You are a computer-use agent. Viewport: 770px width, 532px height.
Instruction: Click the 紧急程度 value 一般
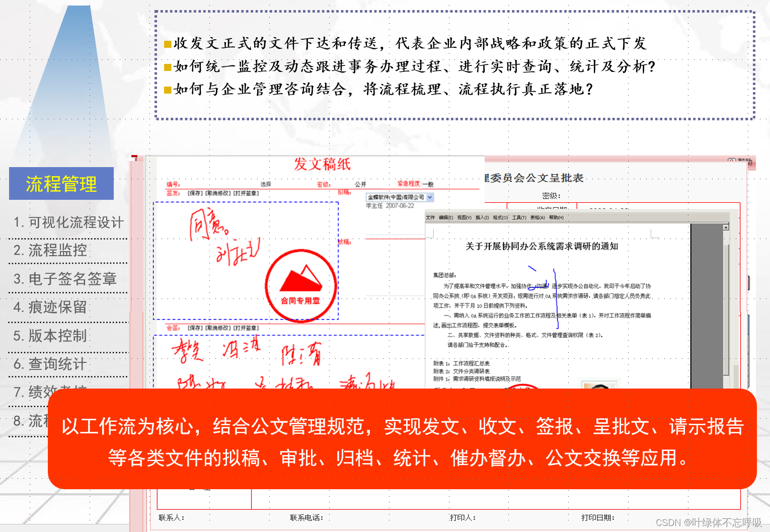click(x=428, y=184)
